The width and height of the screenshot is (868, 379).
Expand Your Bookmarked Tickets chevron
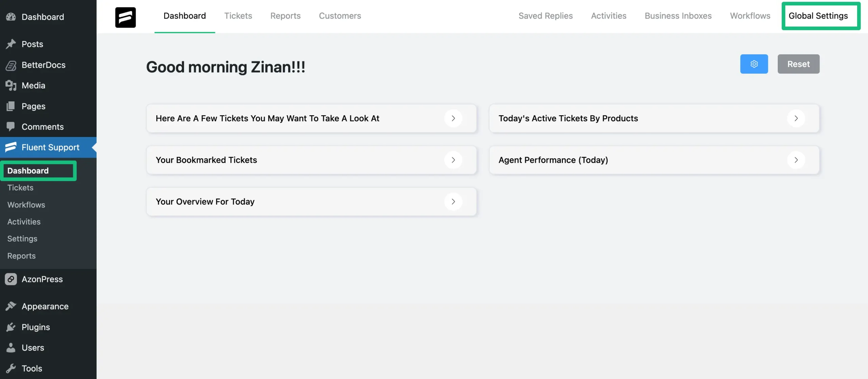[x=453, y=160]
